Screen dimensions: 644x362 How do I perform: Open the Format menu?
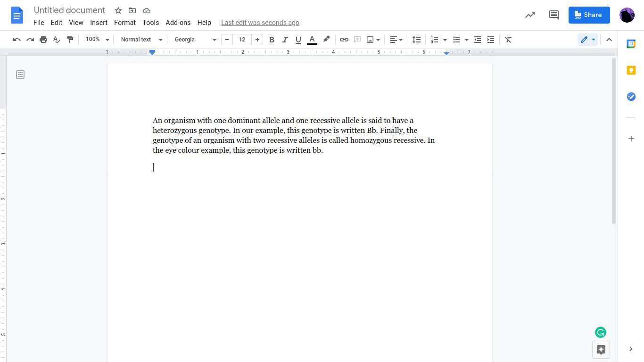pos(124,23)
